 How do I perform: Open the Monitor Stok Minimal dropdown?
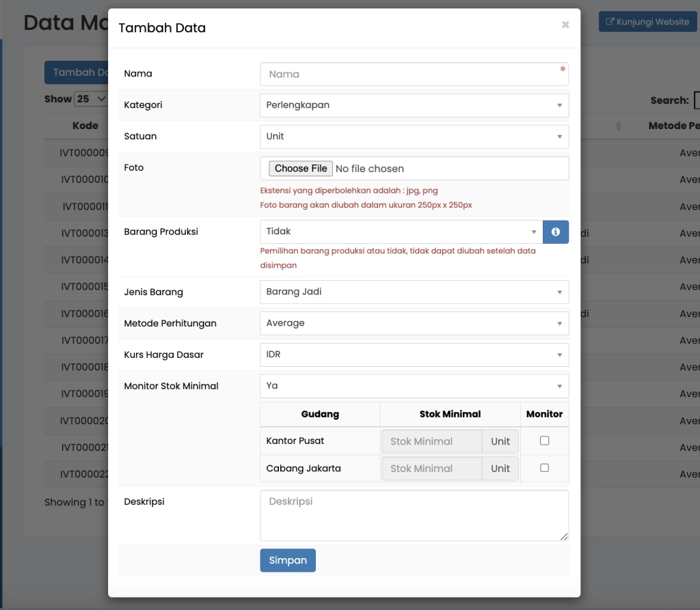tap(414, 386)
